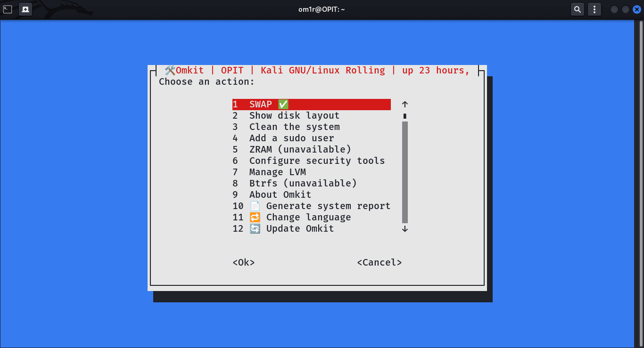Click the Omkit tools icon in dialog title

tap(170, 70)
